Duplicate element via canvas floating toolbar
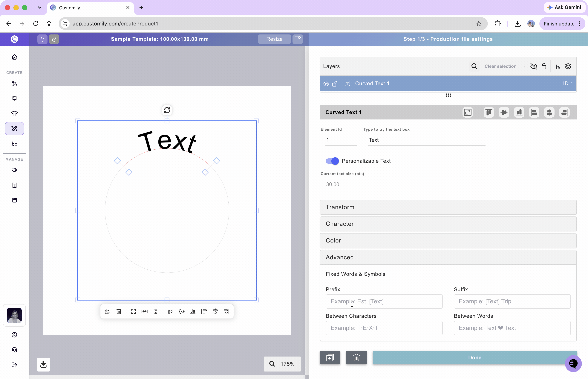Screen dimensions: 588x379 coord(107,311)
